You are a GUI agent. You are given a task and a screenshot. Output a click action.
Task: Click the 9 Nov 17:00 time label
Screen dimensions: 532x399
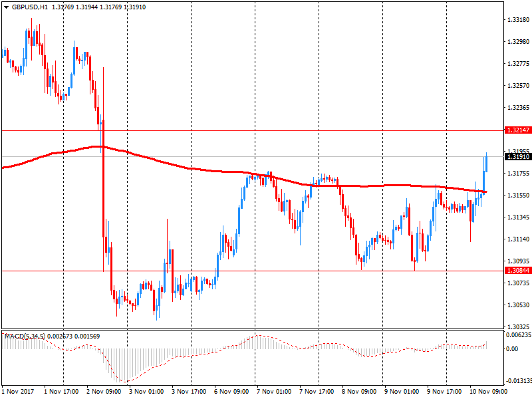(x=444, y=391)
